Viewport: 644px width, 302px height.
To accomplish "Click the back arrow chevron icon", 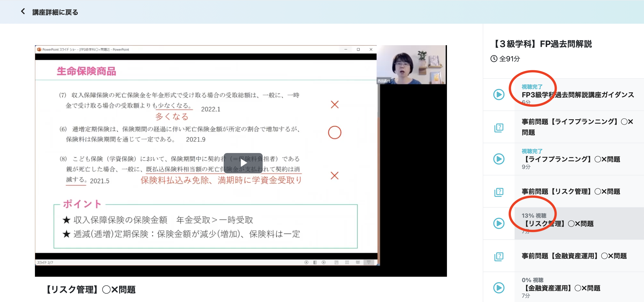I will pyautogui.click(x=23, y=11).
